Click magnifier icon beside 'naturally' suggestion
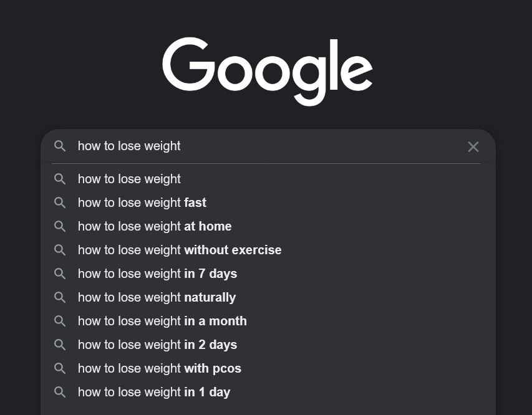Image resolution: width=532 pixels, height=415 pixels. [x=60, y=297]
